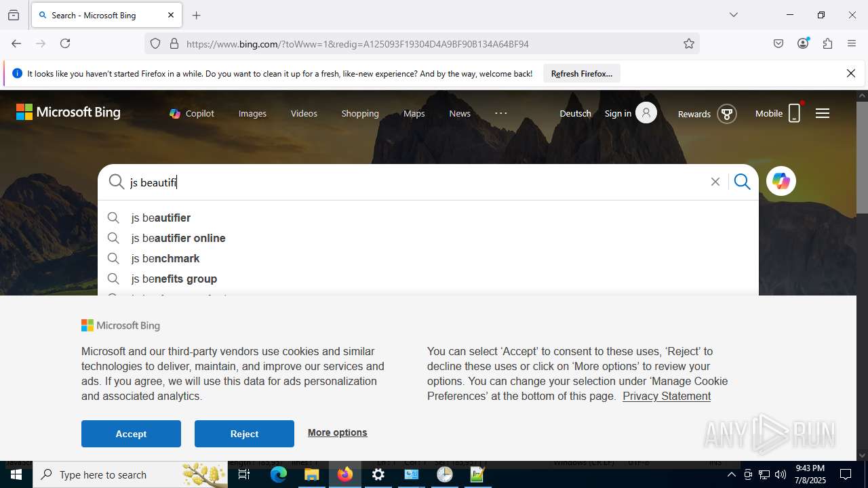This screenshot has height=488, width=868.
Task: Submit the search with the blue magnifier
Action: (743, 182)
